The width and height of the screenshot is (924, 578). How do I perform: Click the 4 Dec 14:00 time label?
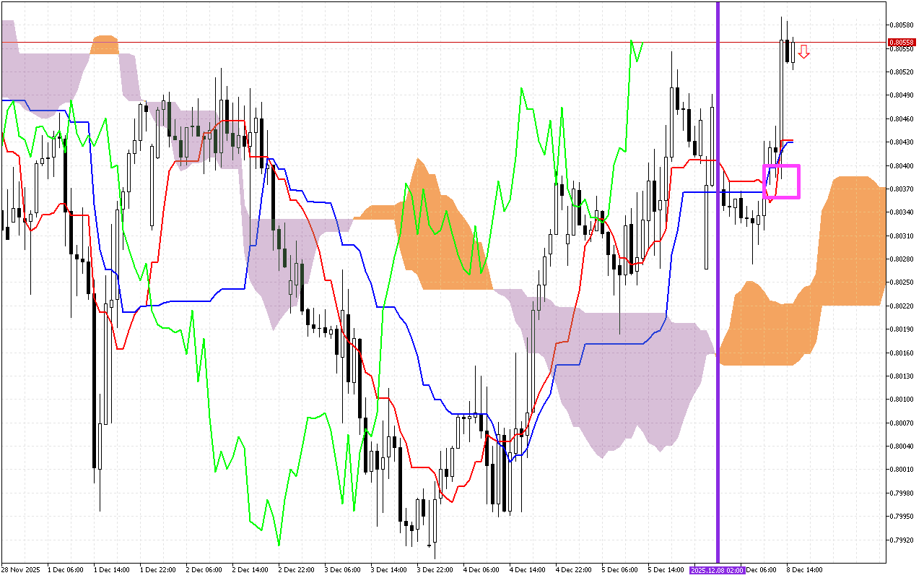(x=526, y=570)
